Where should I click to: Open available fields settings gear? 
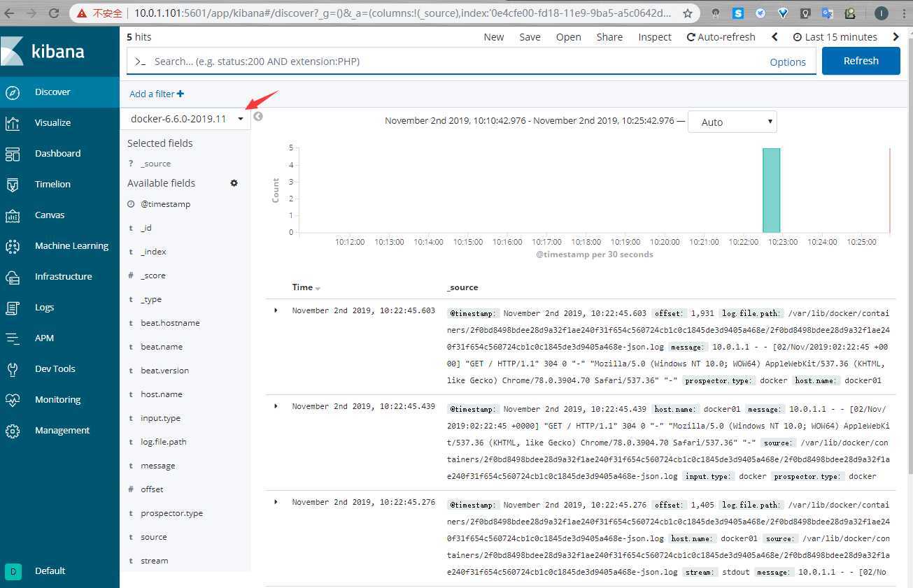[x=234, y=182]
